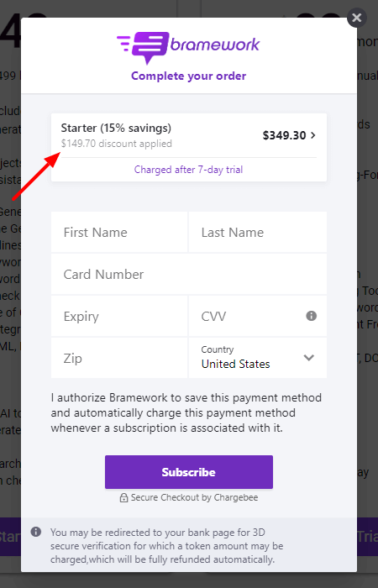Click Charged after 7-day trial link
378x588 pixels.
(x=189, y=170)
